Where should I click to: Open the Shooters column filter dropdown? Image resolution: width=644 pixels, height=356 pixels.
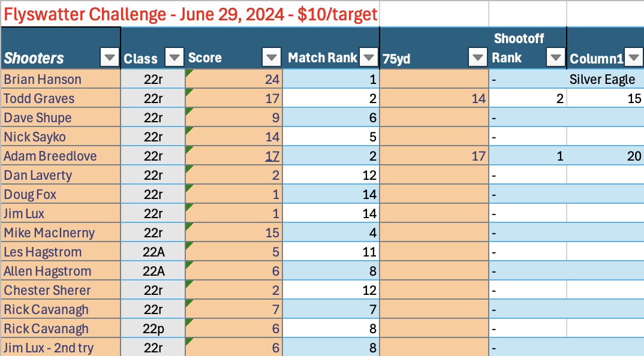(x=110, y=58)
